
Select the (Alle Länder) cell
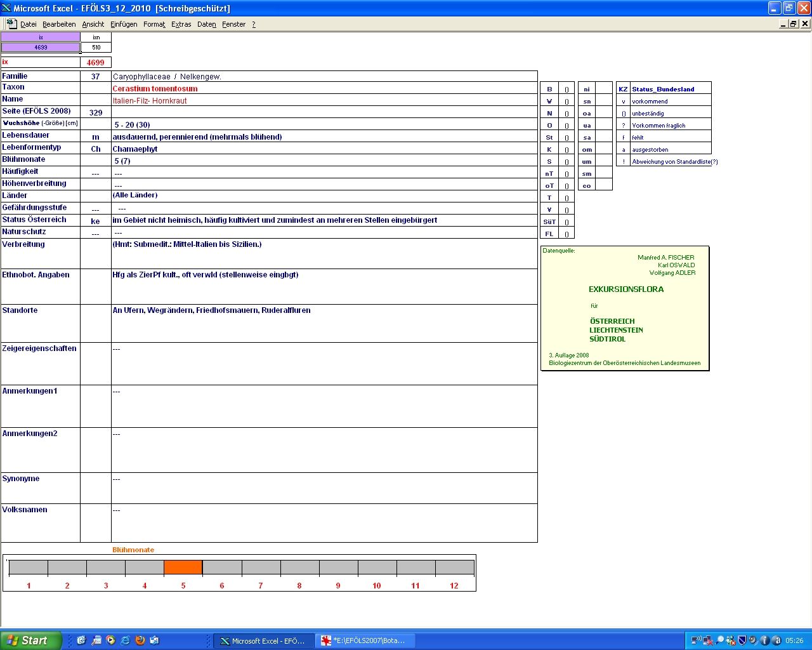pos(324,196)
